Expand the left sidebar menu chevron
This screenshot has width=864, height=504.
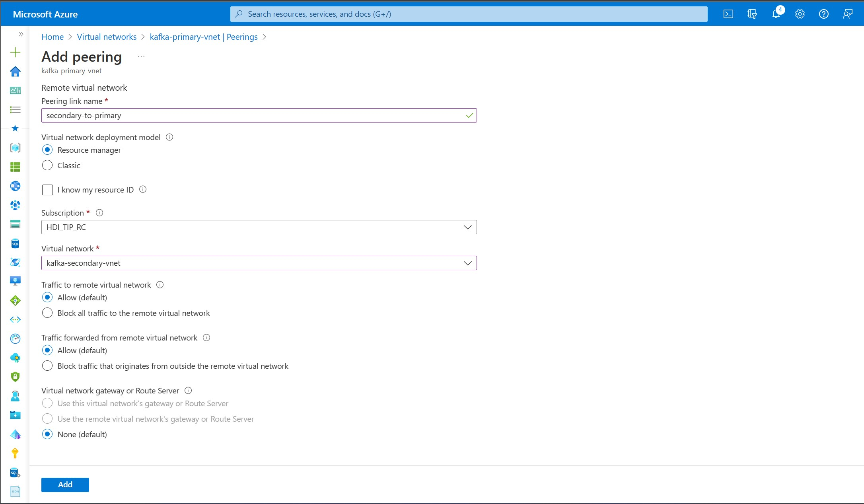coord(21,34)
